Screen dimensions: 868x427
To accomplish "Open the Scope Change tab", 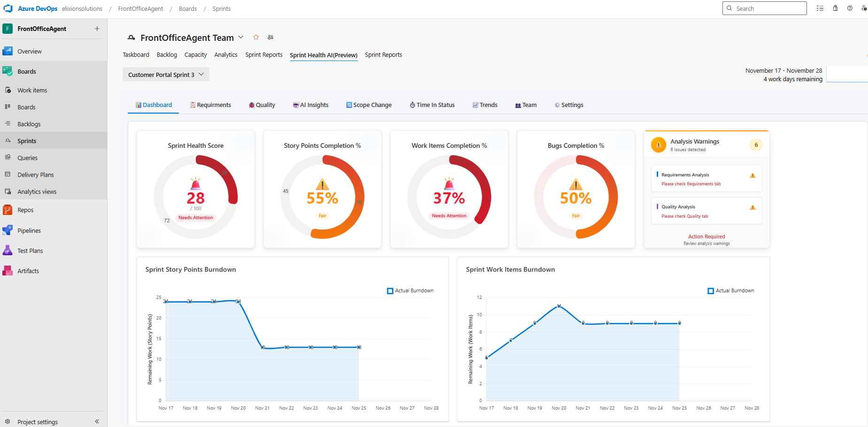I will coord(369,105).
